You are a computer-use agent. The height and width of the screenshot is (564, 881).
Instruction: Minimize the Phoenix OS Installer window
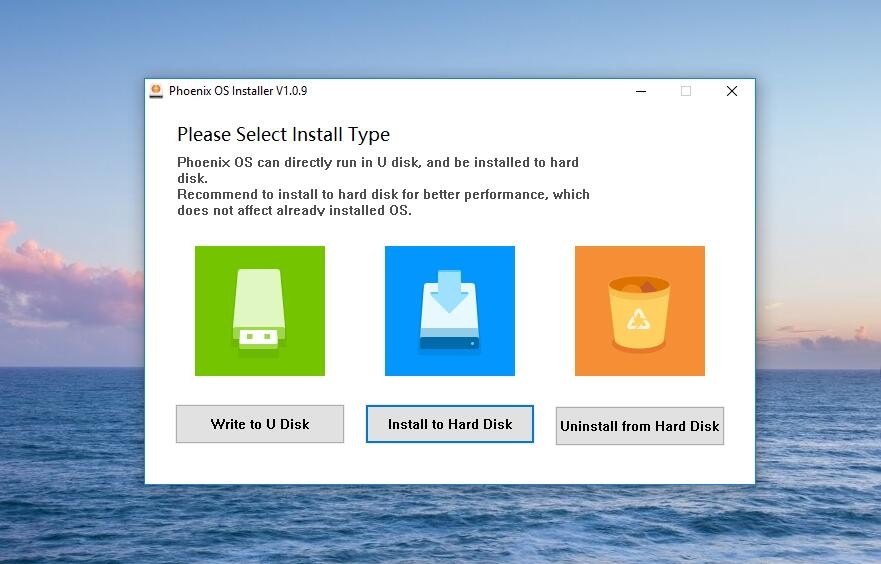641,91
